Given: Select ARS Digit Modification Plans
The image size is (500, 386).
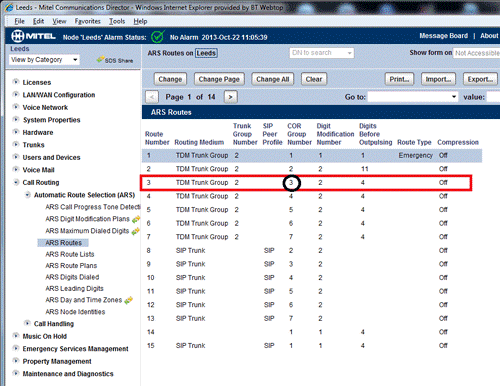Looking at the screenshot, I should coord(87,219).
